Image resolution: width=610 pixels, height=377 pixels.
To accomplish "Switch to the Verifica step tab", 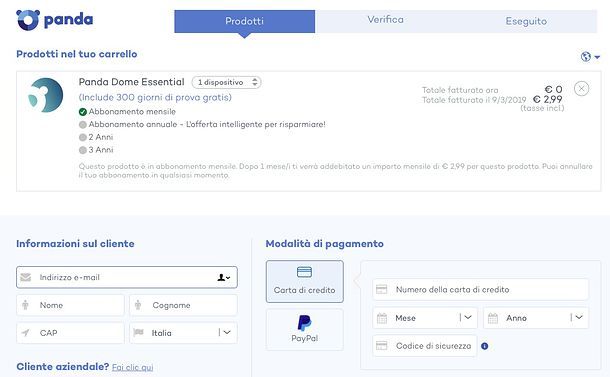I will pyautogui.click(x=386, y=20).
